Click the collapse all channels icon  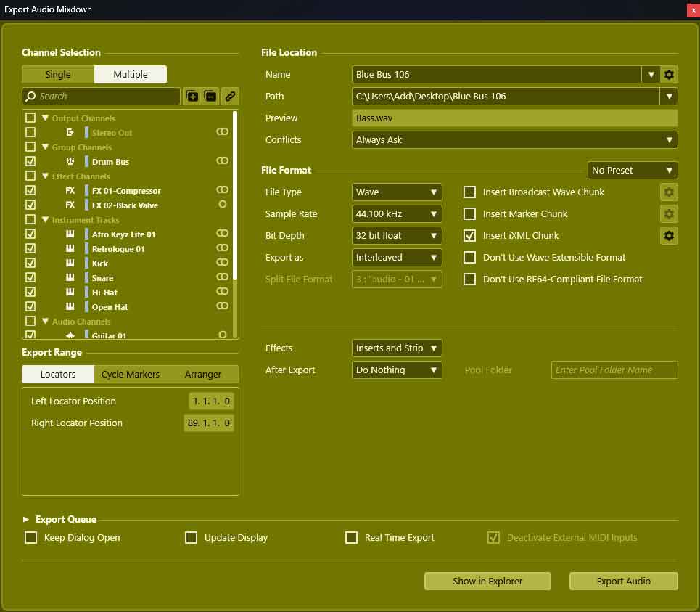[x=210, y=96]
